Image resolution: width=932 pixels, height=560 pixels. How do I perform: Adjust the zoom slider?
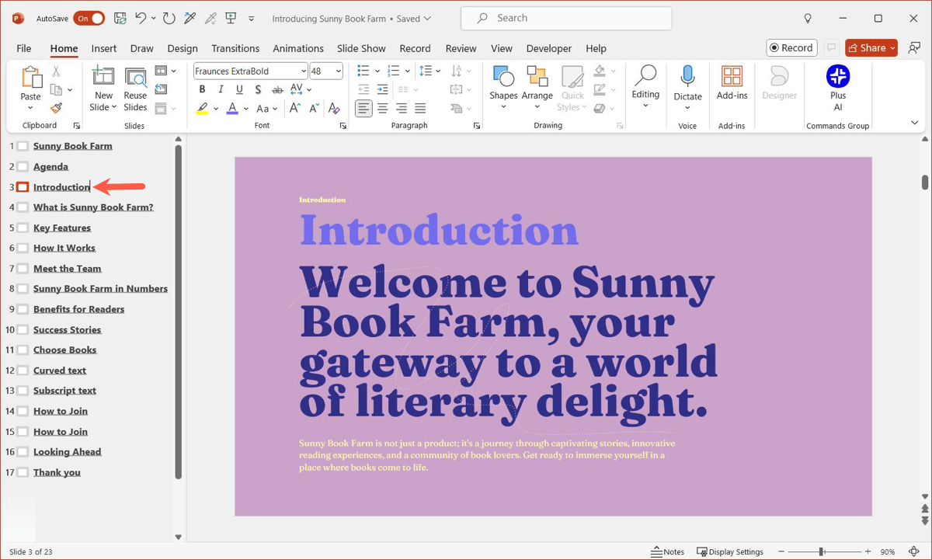point(822,551)
